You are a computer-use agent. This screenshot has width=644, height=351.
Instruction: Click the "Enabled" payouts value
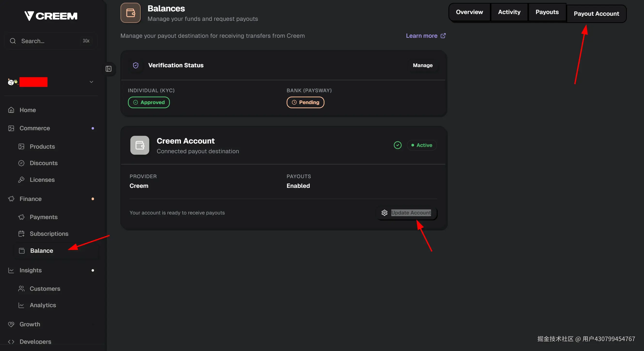(x=298, y=186)
